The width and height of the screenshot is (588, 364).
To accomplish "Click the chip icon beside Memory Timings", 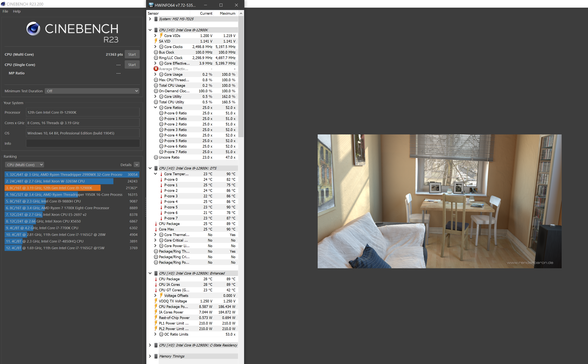I will click(x=156, y=356).
